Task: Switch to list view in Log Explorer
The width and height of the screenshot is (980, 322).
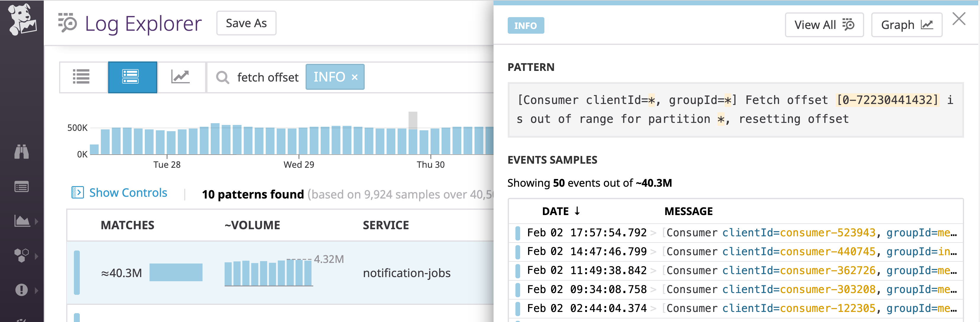Action: click(x=81, y=77)
